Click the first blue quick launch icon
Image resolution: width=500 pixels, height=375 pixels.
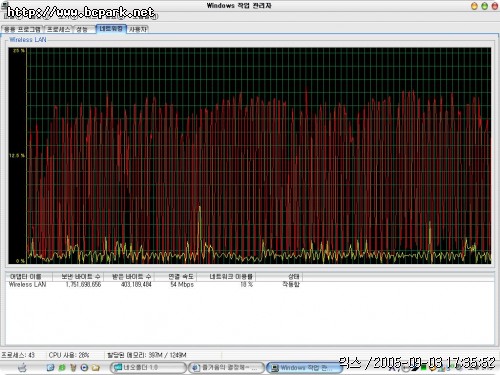click(x=50, y=368)
